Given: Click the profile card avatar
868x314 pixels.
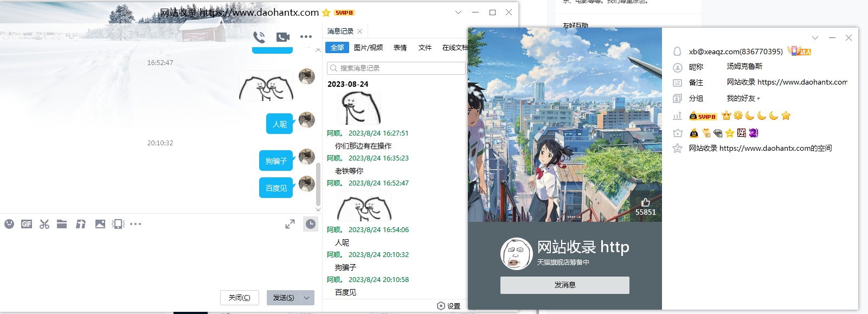Looking at the screenshot, I should pos(517,254).
